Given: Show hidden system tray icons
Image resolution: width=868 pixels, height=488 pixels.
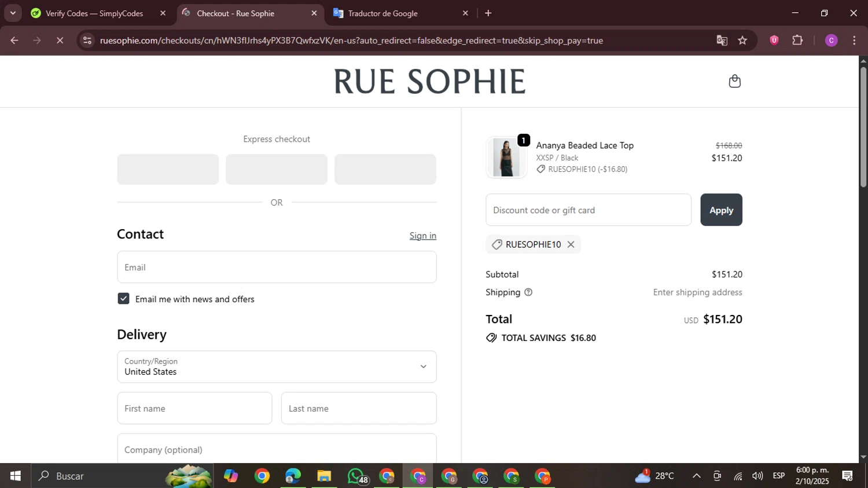Looking at the screenshot, I should point(697,476).
